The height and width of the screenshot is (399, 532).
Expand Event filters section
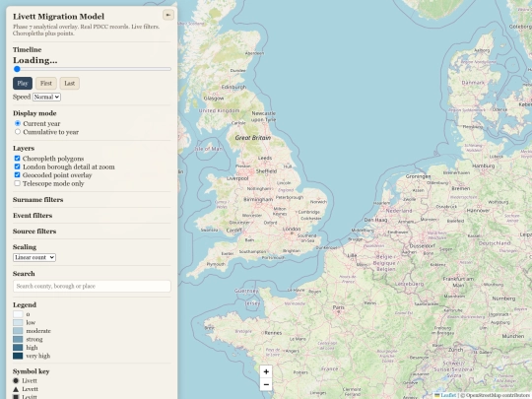pos(33,216)
